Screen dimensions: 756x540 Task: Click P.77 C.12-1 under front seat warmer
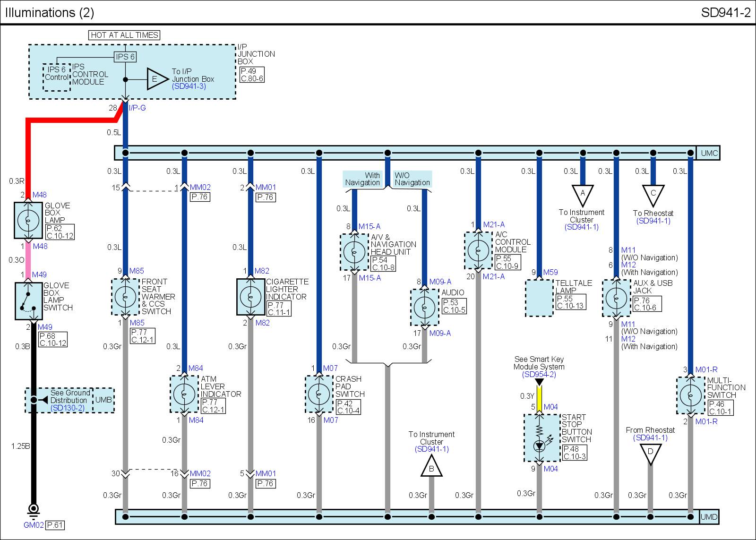pos(143,336)
